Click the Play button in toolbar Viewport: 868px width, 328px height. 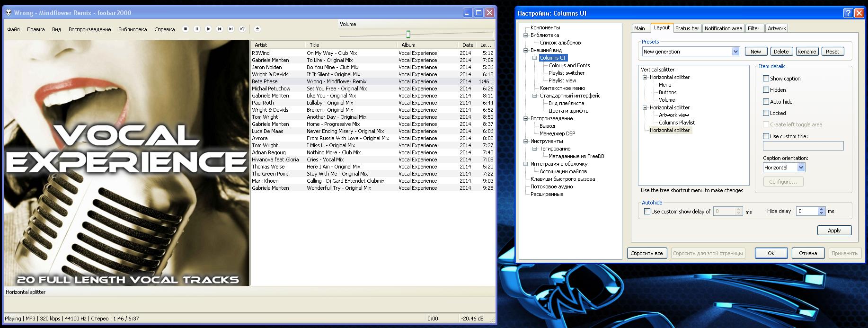click(208, 29)
